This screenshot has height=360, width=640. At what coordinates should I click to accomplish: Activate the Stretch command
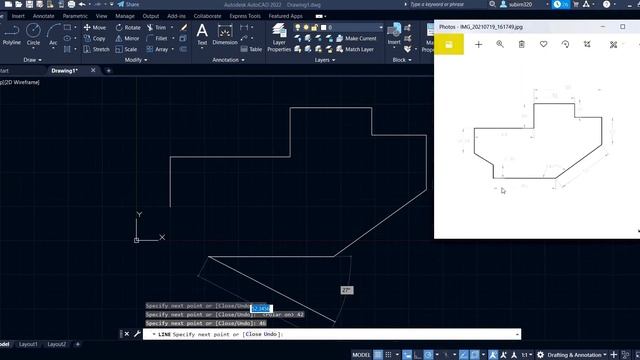pyautogui.click(x=96, y=49)
